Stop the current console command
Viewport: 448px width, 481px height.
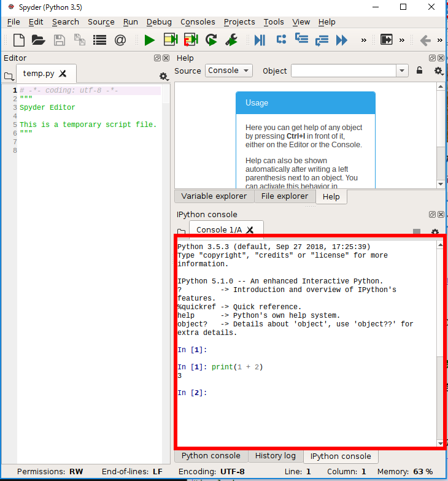[x=416, y=232]
